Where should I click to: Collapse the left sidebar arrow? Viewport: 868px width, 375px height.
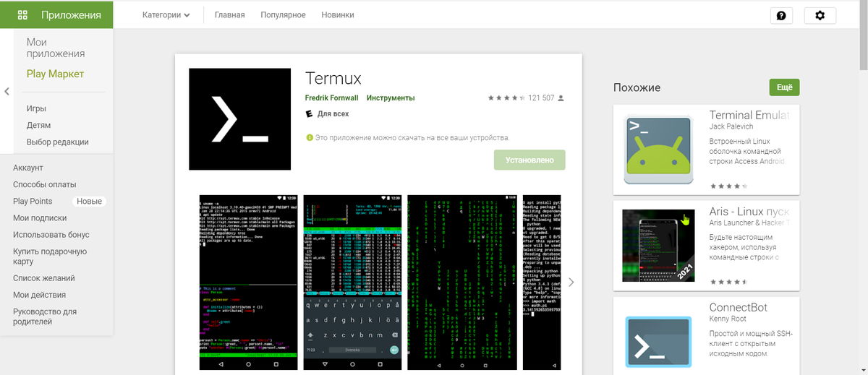click(7, 91)
